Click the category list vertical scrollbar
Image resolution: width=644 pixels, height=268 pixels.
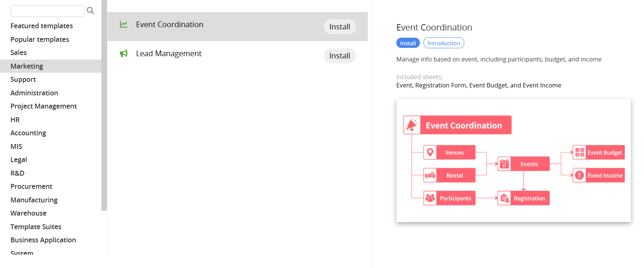tap(104, 106)
